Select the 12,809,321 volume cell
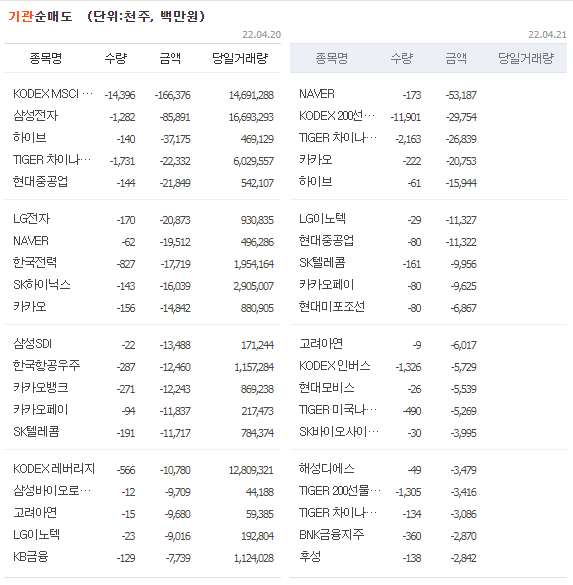This screenshot has width=573, height=585. coord(251,470)
